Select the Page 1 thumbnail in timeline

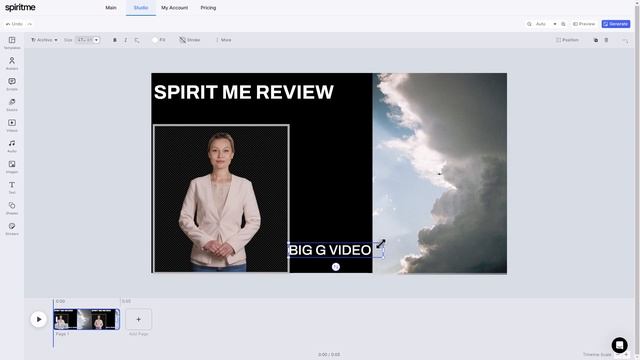[x=87, y=319]
